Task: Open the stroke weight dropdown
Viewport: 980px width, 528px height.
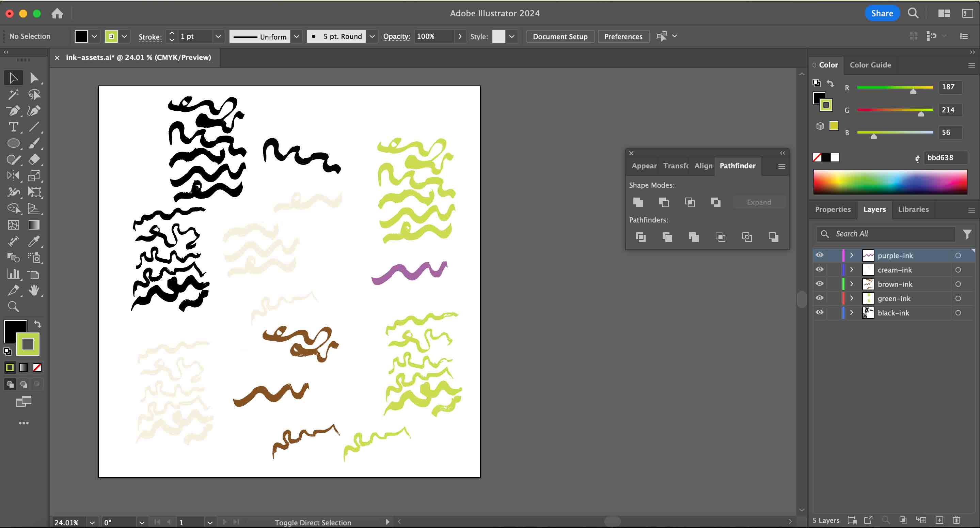Action: pos(218,36)
